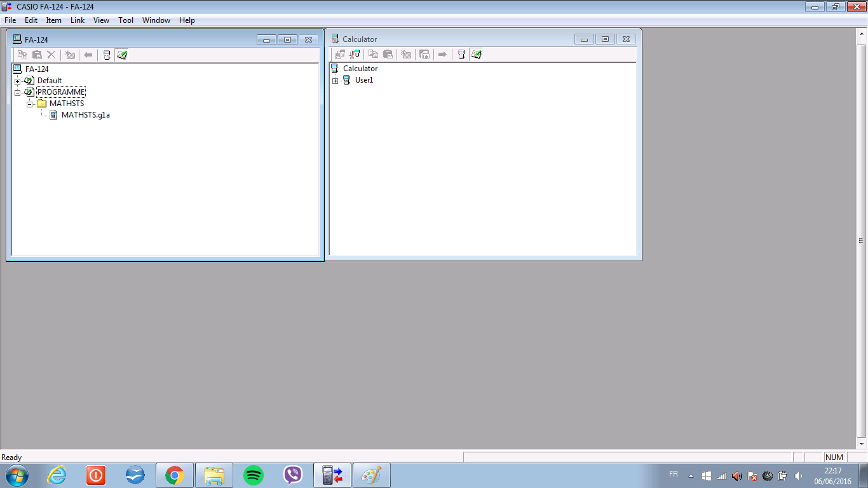Open the Tool menu
The image size is (868, 488).
(x=126, y=20)
